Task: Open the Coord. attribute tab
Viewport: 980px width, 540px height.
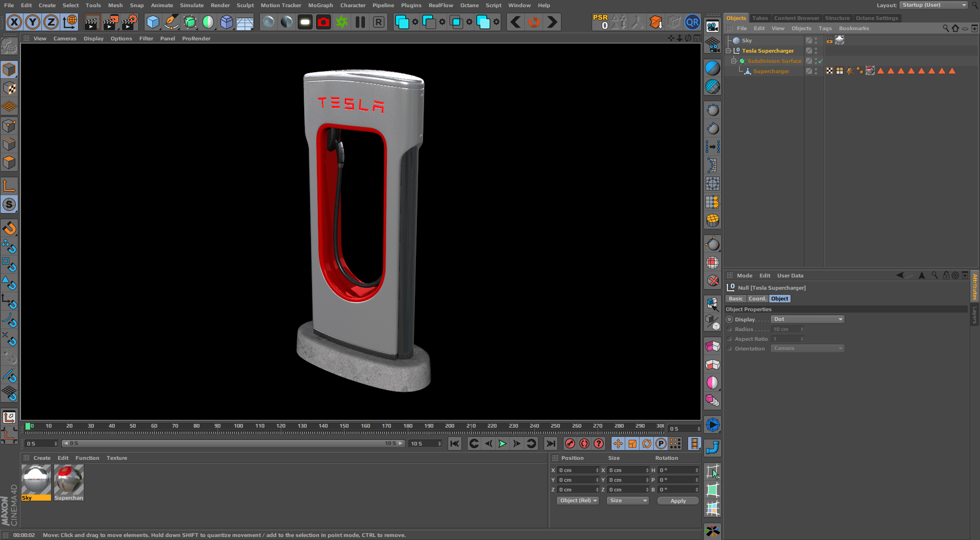Action: click(x=757, y=299)
